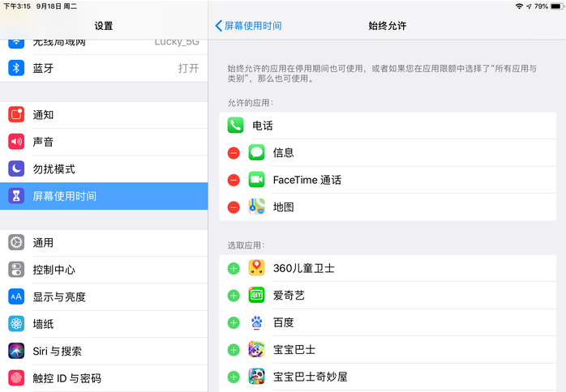
Task: Click the 墙纸 icon
Action: tap(16, 324)
